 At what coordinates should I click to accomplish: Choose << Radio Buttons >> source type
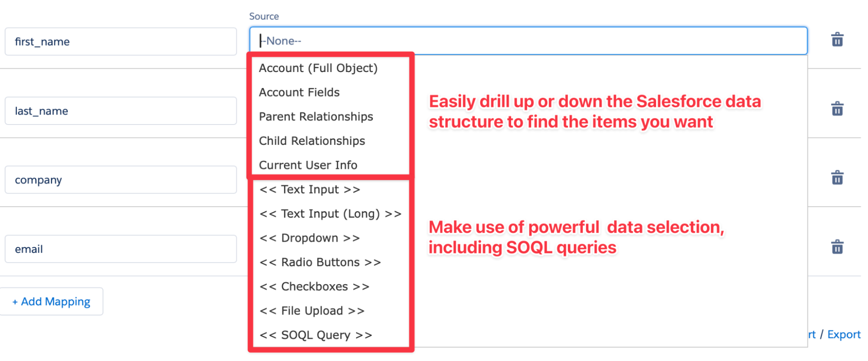[x=320, y=263]
